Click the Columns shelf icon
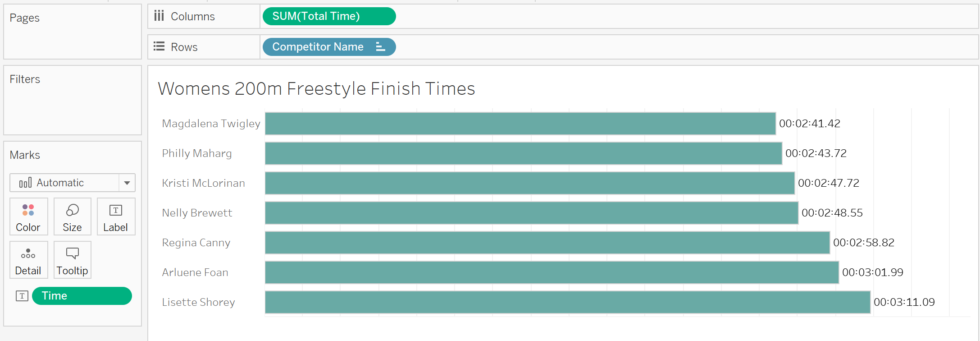980x341 pixels. pyautogui.click(x=159, y=16)
